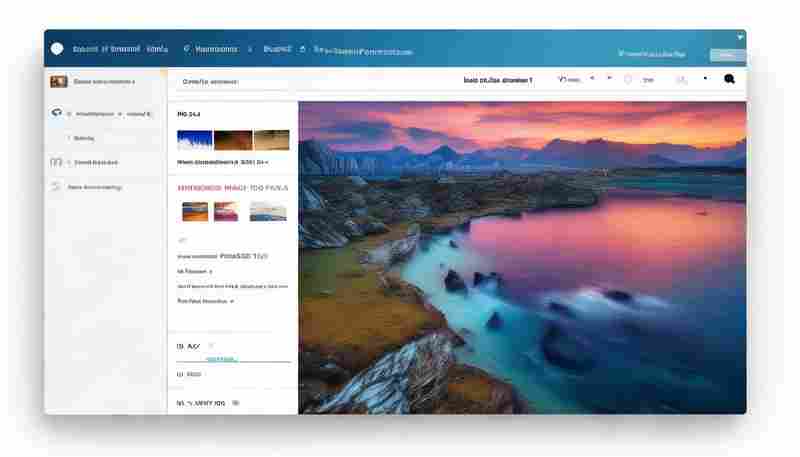
Task: Tick the checkbox in the sidebar's cloud-eye row
Action: point(69,114)
